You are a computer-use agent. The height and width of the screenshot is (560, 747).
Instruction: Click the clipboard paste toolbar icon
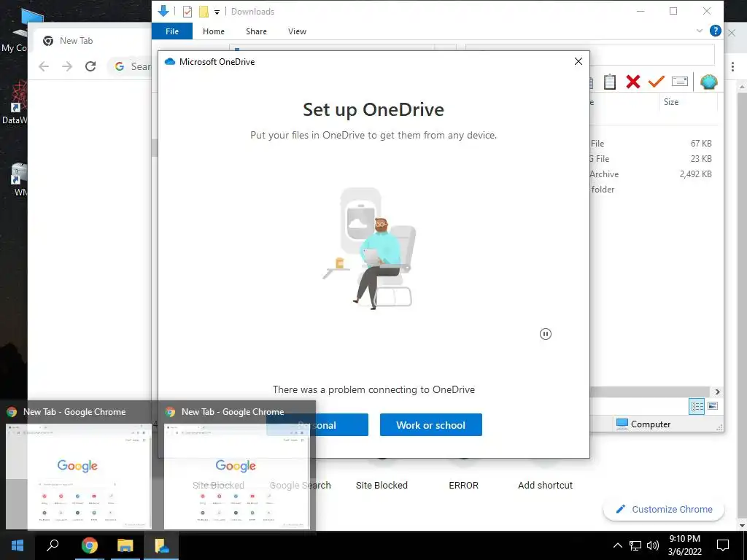(609, 82)
